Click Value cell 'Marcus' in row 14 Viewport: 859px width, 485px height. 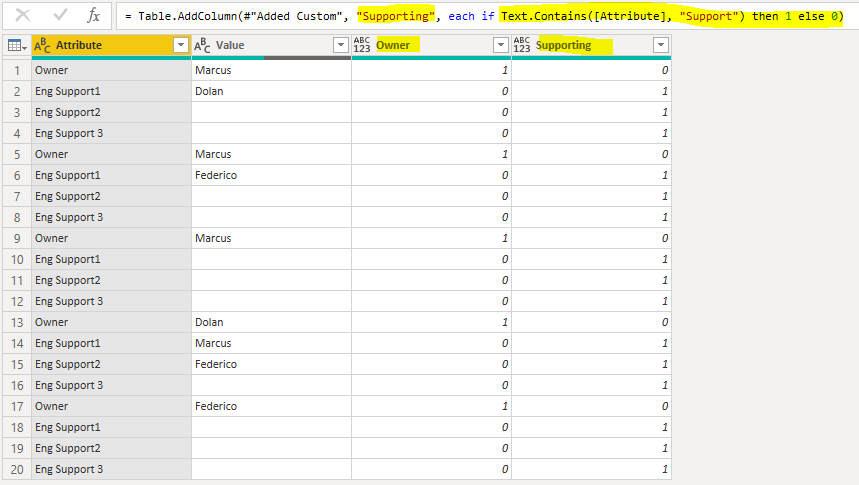coord(271,343)
